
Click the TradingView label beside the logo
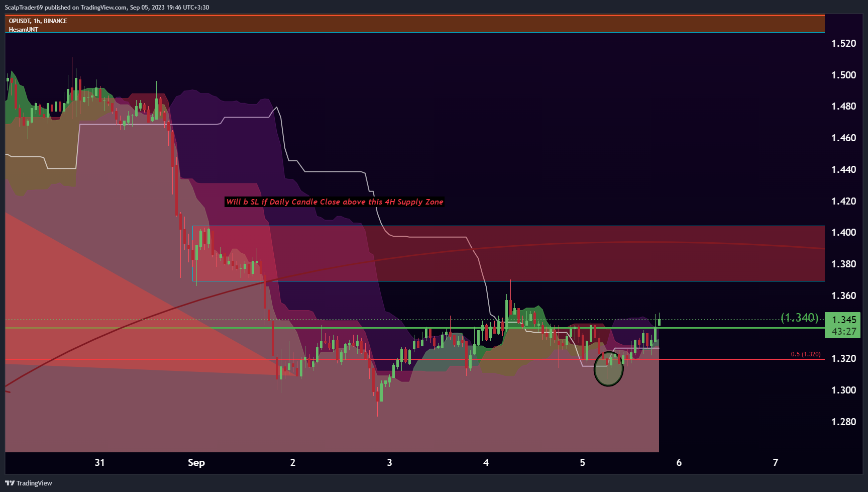pyautogui.click(x=34, y=483)
